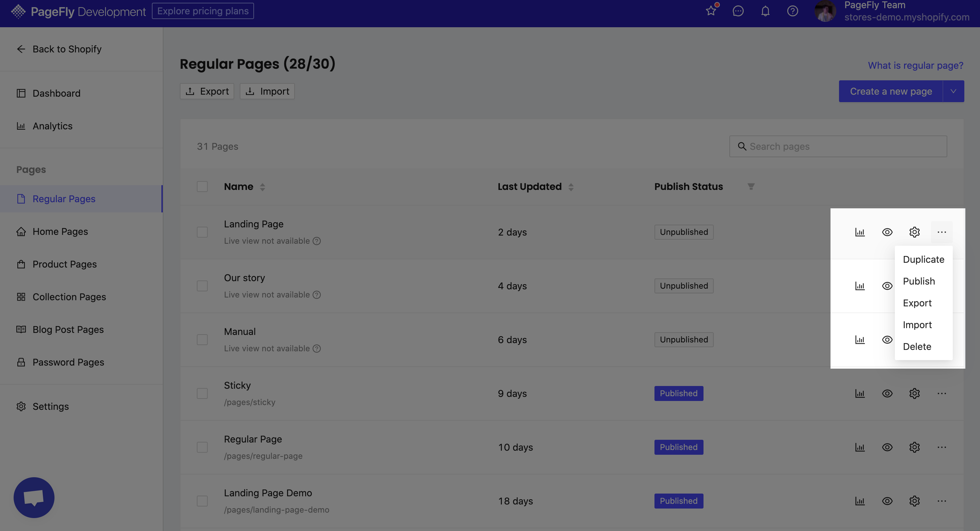The image size is (980, 531).
Task: Choose Duplicate from the context menu
Action: 923,259
